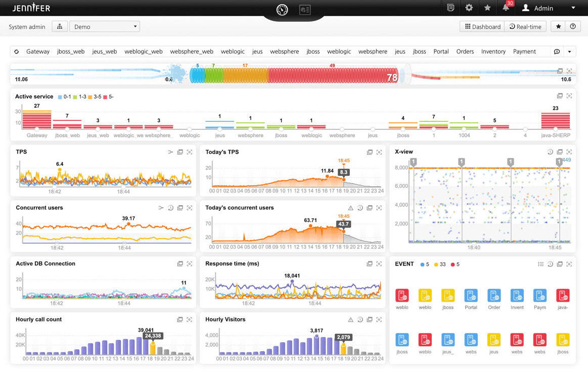Image resolution: width=588 pixels, height=374 pixels.
Task: Open the settings gear in the top bar
Action: tap(469, 8)
